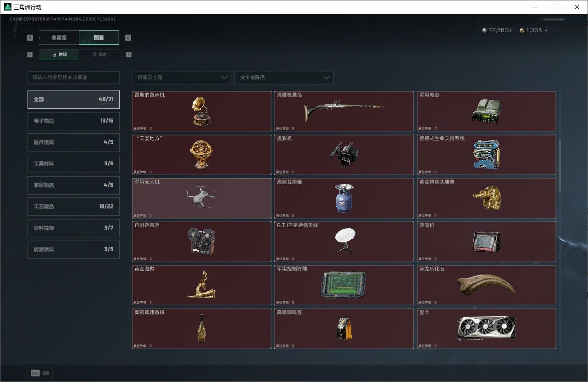Click the Q key hint icon

(30, 38)
